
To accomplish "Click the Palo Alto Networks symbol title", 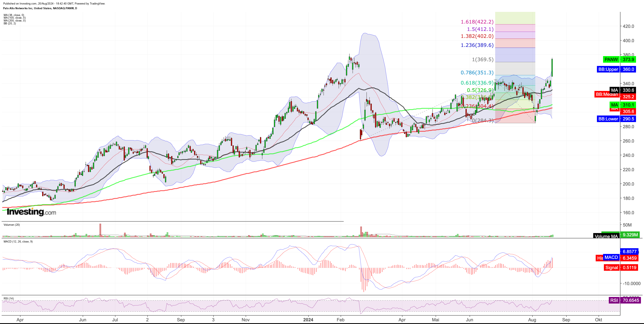I will pos(40,8).
